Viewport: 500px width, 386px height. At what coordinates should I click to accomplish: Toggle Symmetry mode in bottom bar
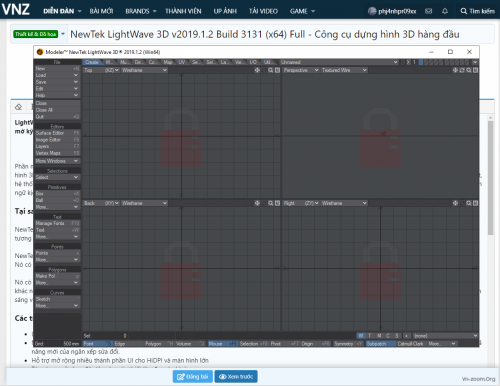[349, 344]
